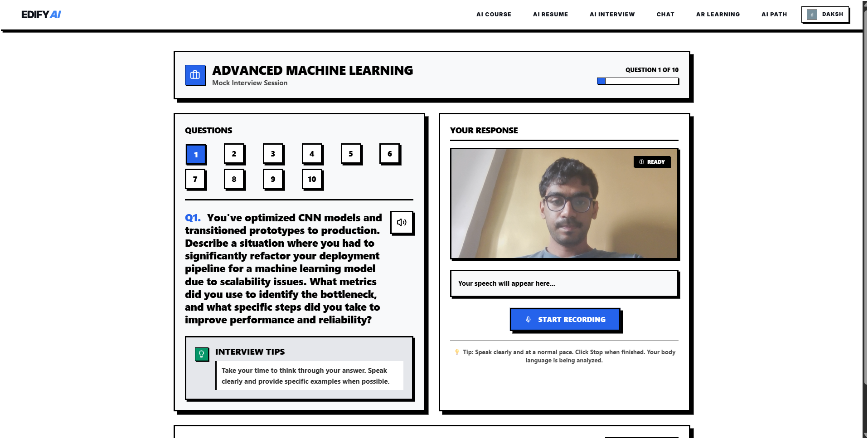Click the 'QUESTION 1 OF 10' label

click(x=652, y=70)
